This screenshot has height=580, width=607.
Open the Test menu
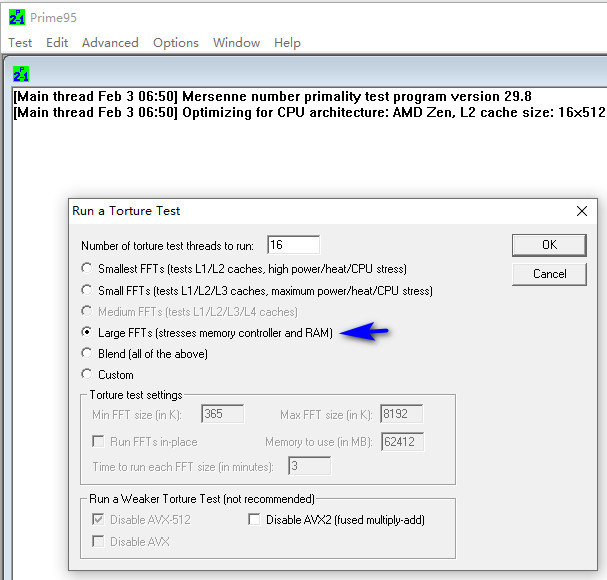point(20,43)
